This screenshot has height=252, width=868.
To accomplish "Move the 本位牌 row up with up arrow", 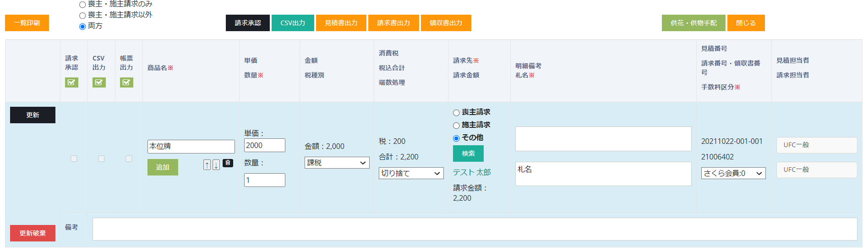I will pyautogui.click(x=207, y=165).
